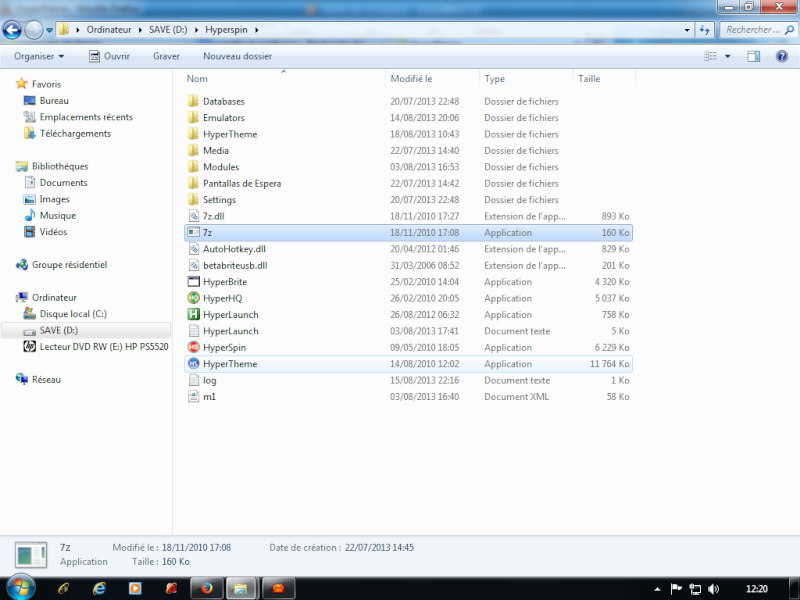Select the HyperBrite application icon
Image resolution: width=800 pixels, height=600 pixels.
[x=193, y=282]
